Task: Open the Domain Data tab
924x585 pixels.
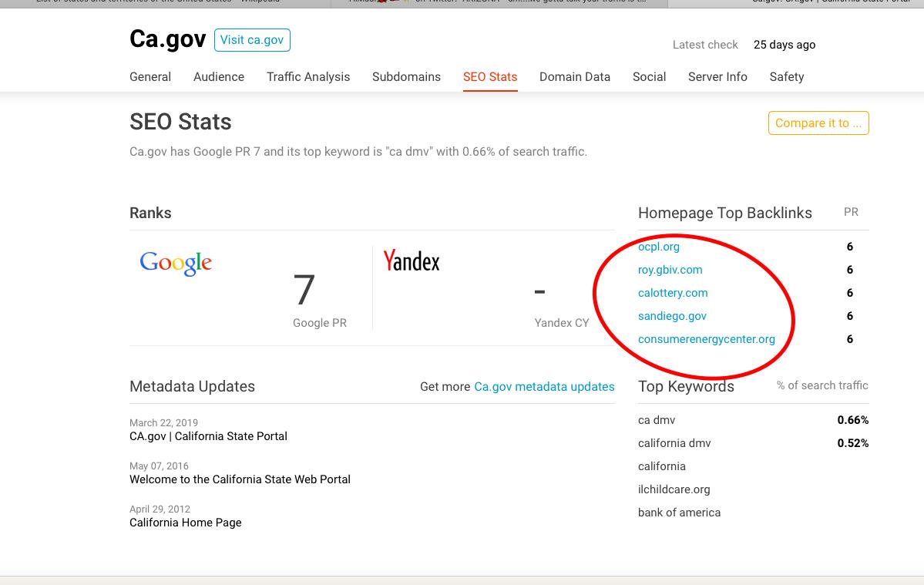Action: [575, 76]
